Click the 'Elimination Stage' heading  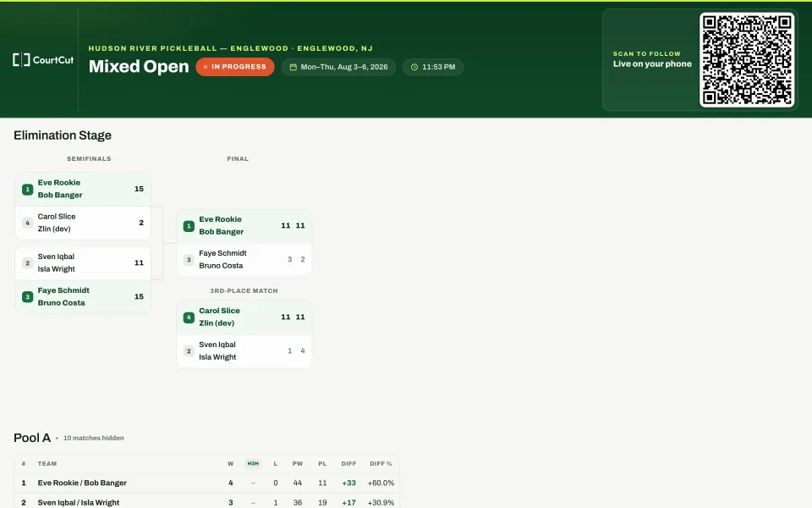63,135
